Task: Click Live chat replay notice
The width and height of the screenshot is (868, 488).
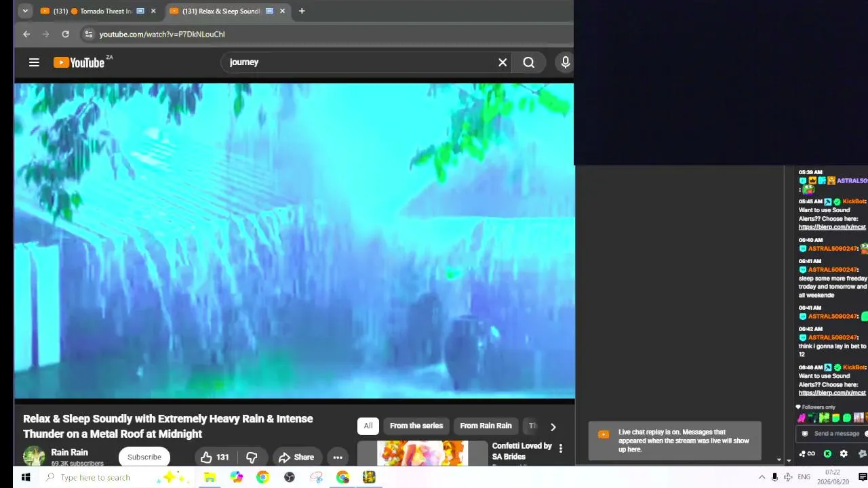Action: 675,441
